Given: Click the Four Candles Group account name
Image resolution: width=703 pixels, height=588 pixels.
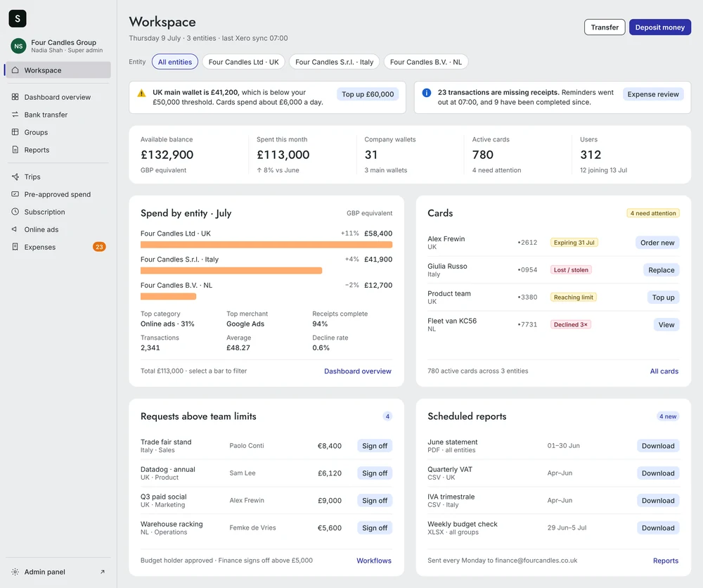Looking at the screenshot, I should coord(64,42).
